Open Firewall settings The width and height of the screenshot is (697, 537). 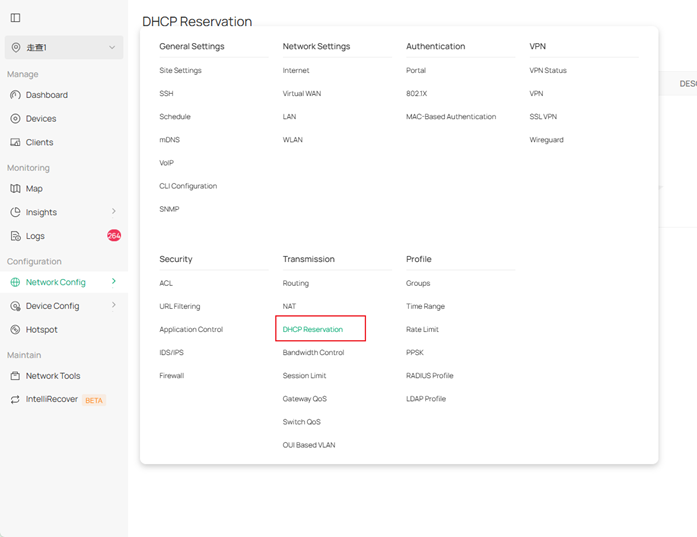tap(172, 376)
